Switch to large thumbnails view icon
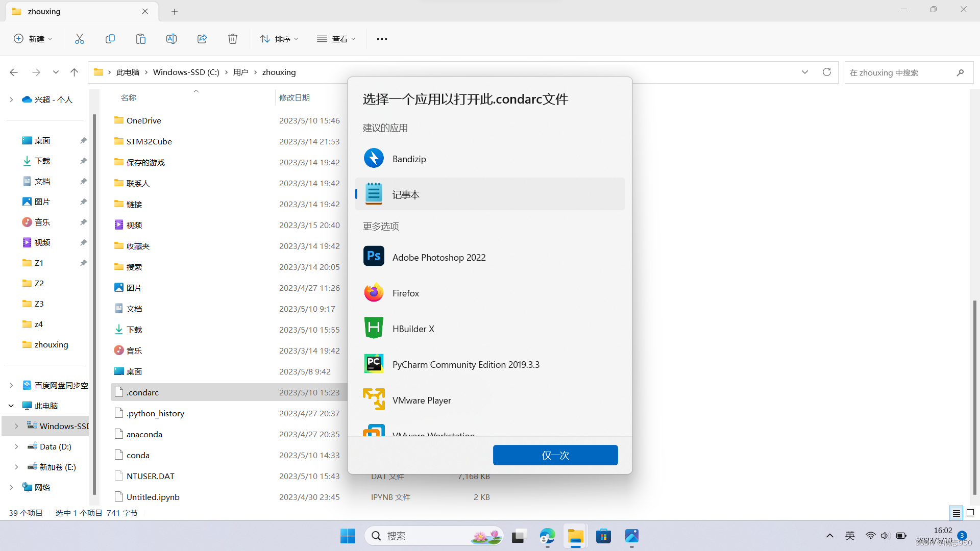The width and height of the screenshot is (980, 551). coord(970,513)
